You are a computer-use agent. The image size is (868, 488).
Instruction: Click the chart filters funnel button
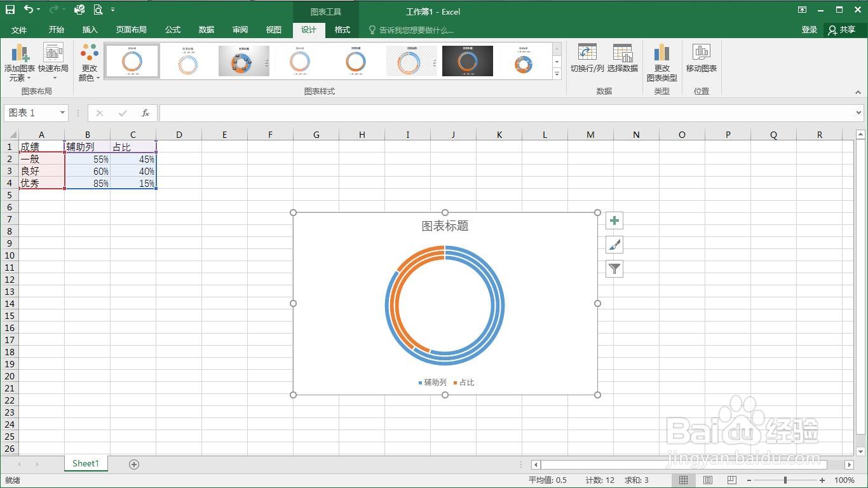(x=614, y=269)
